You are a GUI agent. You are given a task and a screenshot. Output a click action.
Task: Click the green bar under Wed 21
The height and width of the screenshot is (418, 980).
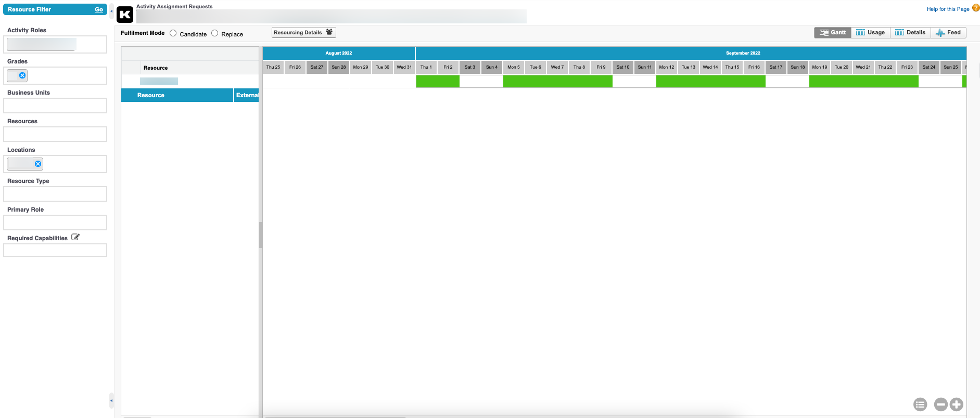tap(864, 81)
